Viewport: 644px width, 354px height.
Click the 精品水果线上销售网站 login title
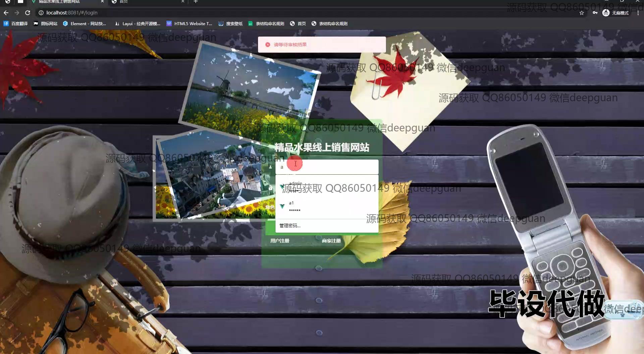coord(322,147)
